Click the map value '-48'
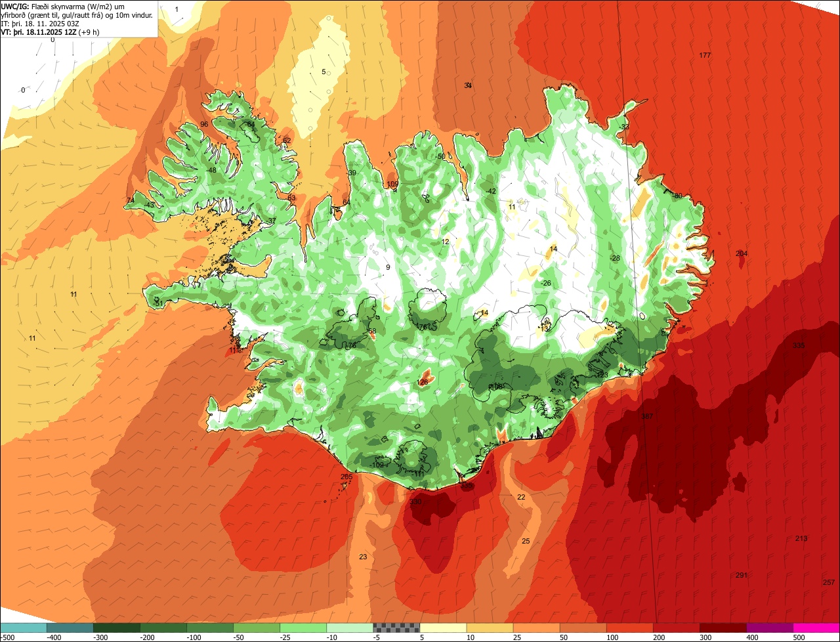This screenshot has width=840, height=642. [211, 171]
